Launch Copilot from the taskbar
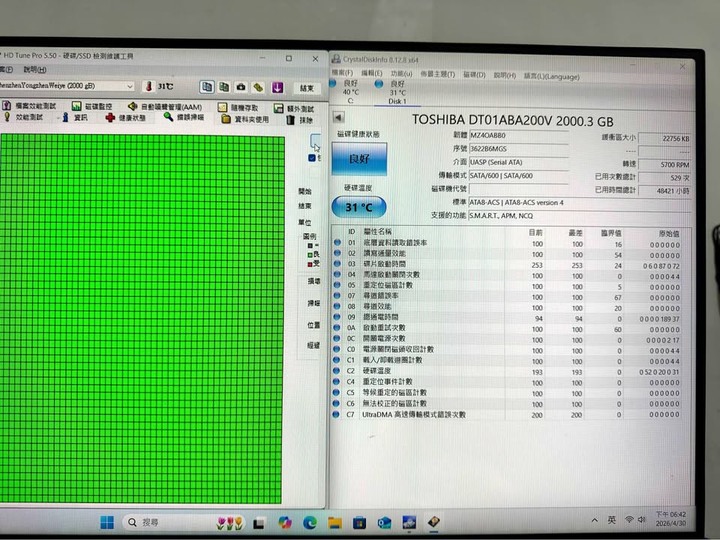 tap(285, 523)
